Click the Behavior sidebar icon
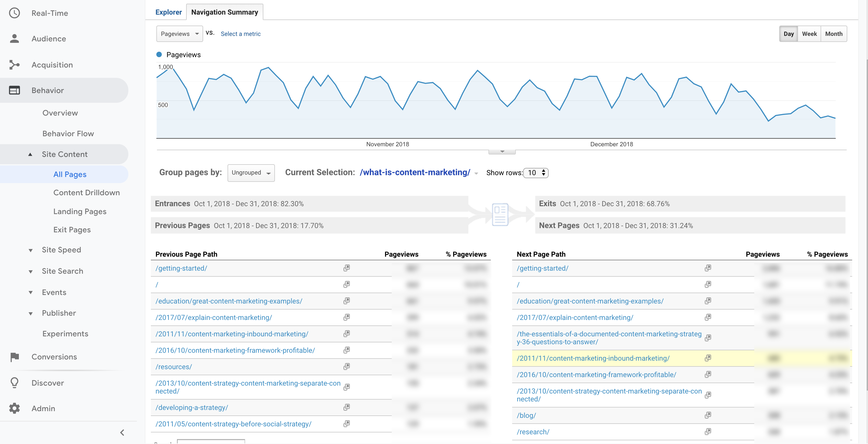868x444 pixels. [15, 90]
